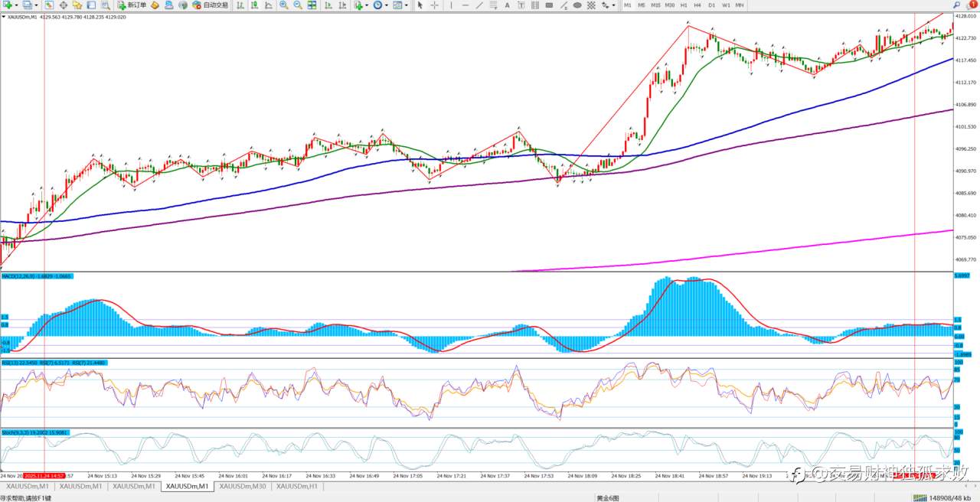The height and width of the screenshot is (502, 980).
Task: Click the 4128.010 price scale label
Action: pyautogui.click(x=965, y=15)
